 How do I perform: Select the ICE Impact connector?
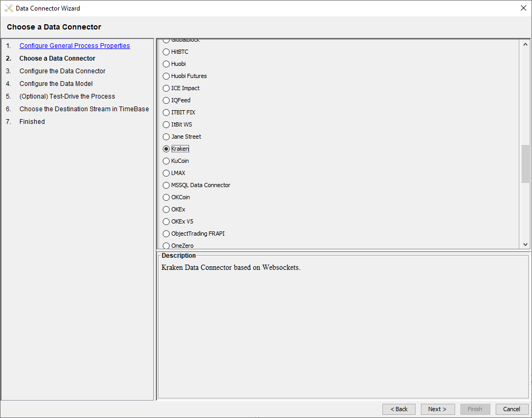[x=166, y=88]
